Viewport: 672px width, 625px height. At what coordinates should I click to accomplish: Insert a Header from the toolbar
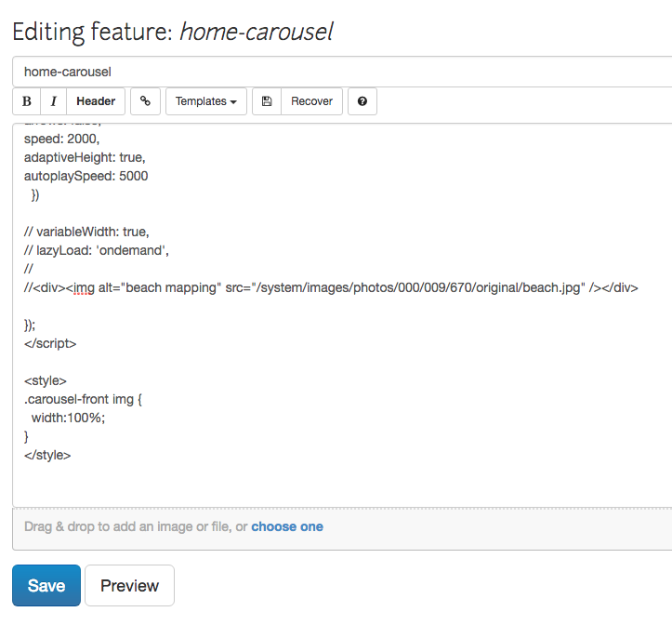[96, 101]
